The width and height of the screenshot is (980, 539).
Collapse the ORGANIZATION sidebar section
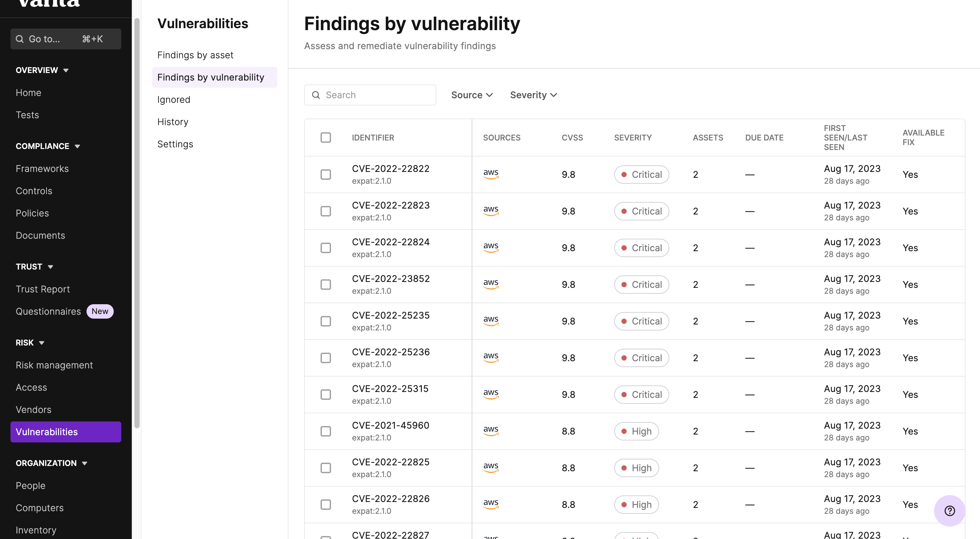point(51,463)
